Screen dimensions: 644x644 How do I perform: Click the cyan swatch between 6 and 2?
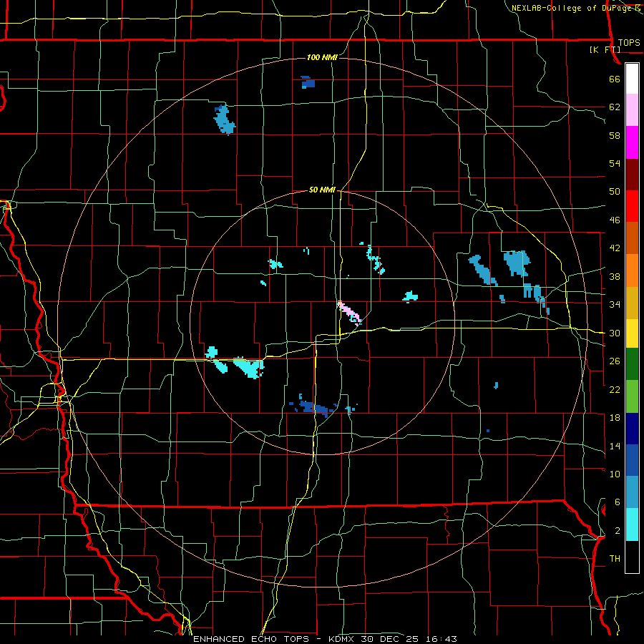[632, 525]
